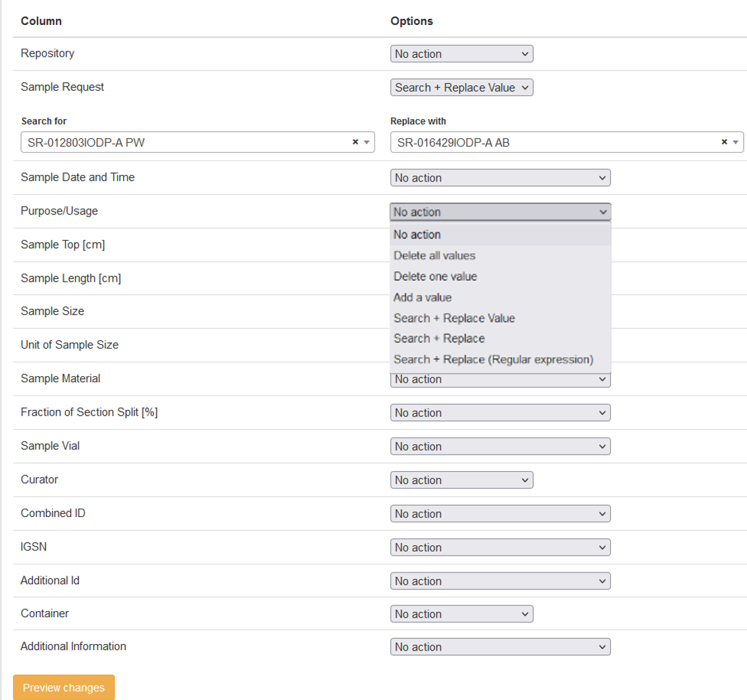Choose 'Search + Replace (Regular expression)' option
This screenshot has height=700, width=747.
[494, 360]
